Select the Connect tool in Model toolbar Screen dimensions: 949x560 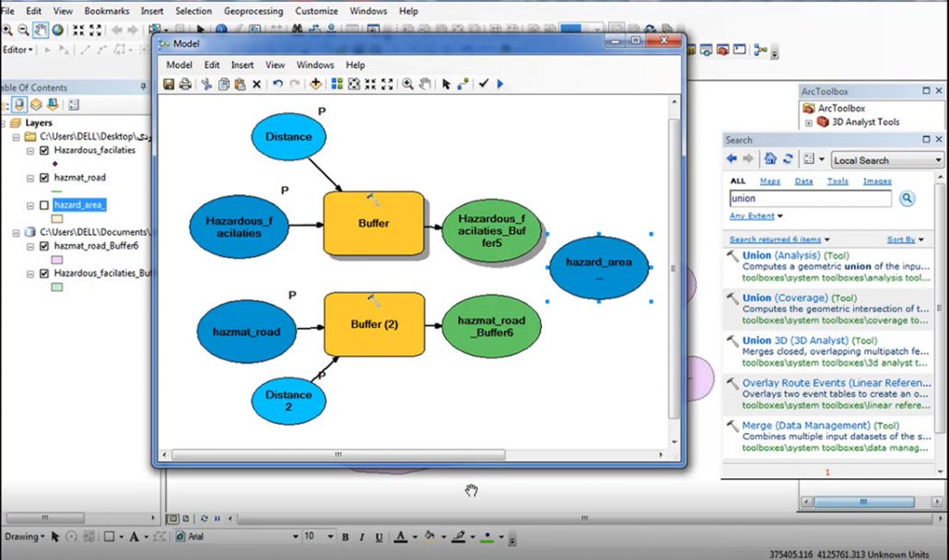point(463,84)
